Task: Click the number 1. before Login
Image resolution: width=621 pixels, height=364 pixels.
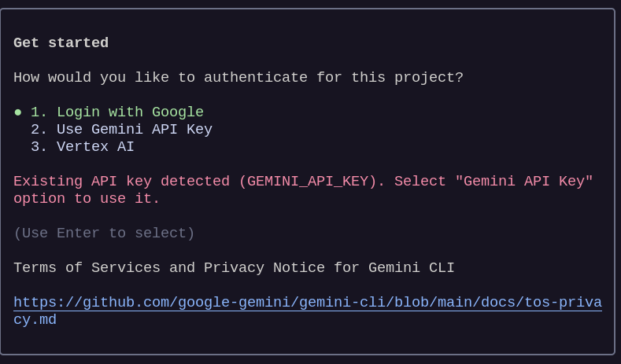Action: 39,112
